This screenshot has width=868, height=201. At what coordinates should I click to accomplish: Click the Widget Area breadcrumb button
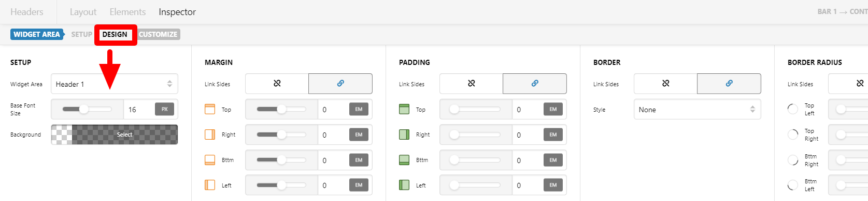click(36, 34)
